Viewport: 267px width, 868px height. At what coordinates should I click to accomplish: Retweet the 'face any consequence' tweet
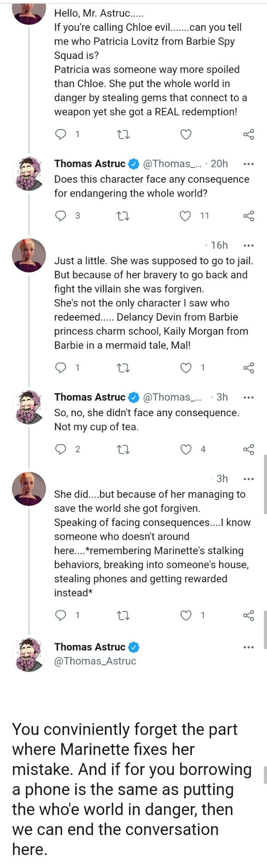[x=123, y=216]
